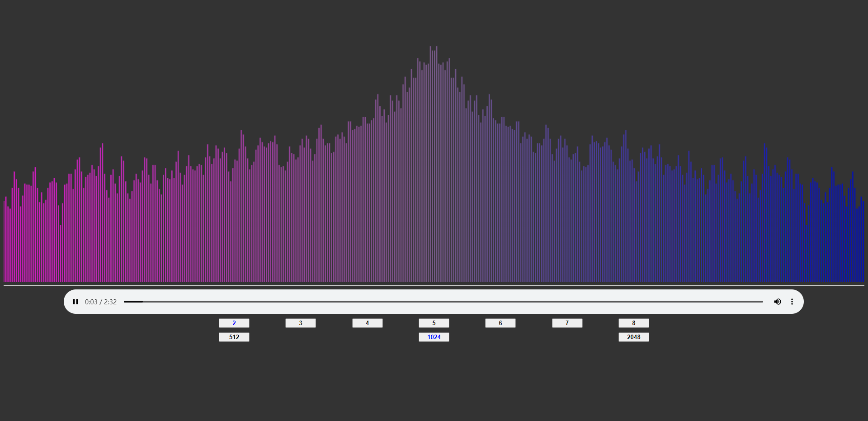Select the bar width button 2
The width and height of the screenshot is (868, 421).
tap(234, 323)
